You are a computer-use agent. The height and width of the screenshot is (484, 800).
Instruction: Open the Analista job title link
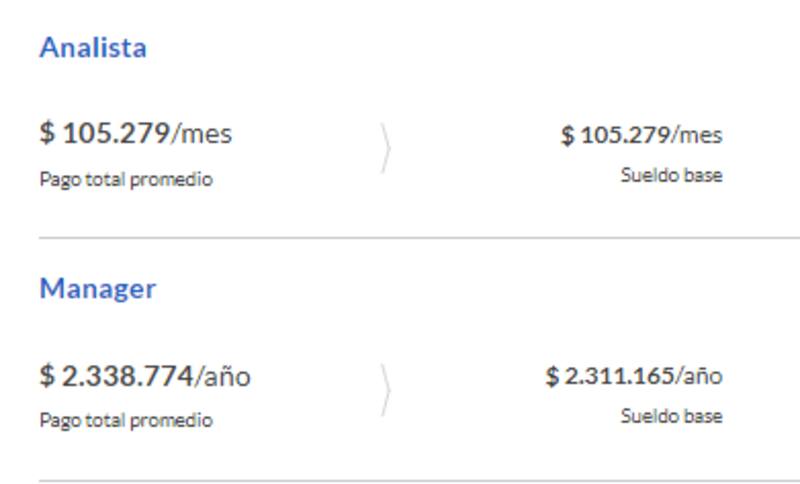(93, 48)
